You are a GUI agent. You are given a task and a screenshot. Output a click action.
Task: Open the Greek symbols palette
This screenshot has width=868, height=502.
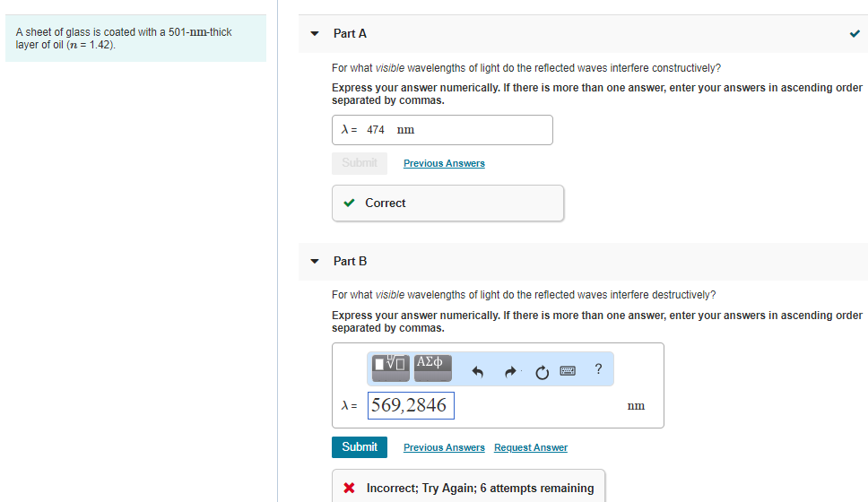(433, 368)
